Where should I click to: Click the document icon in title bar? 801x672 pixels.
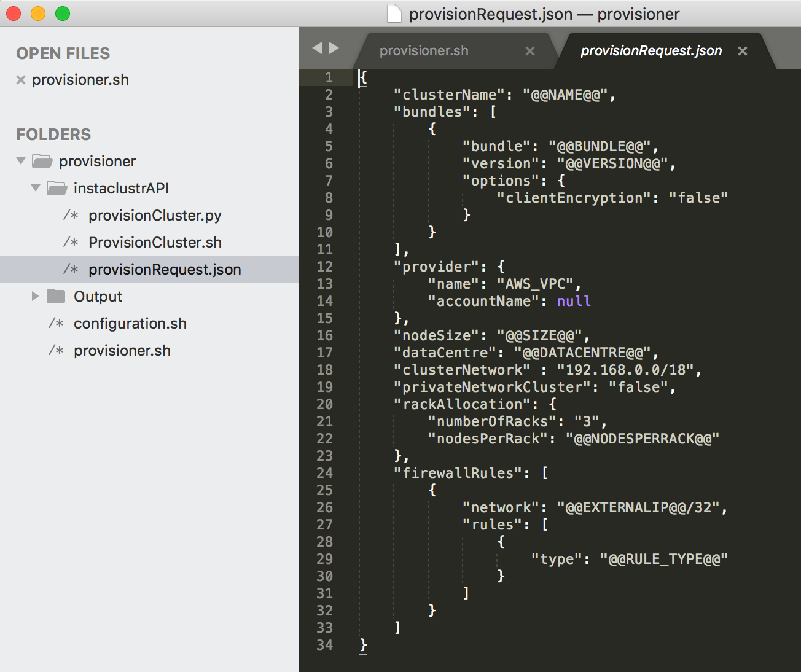pos(394,14)
